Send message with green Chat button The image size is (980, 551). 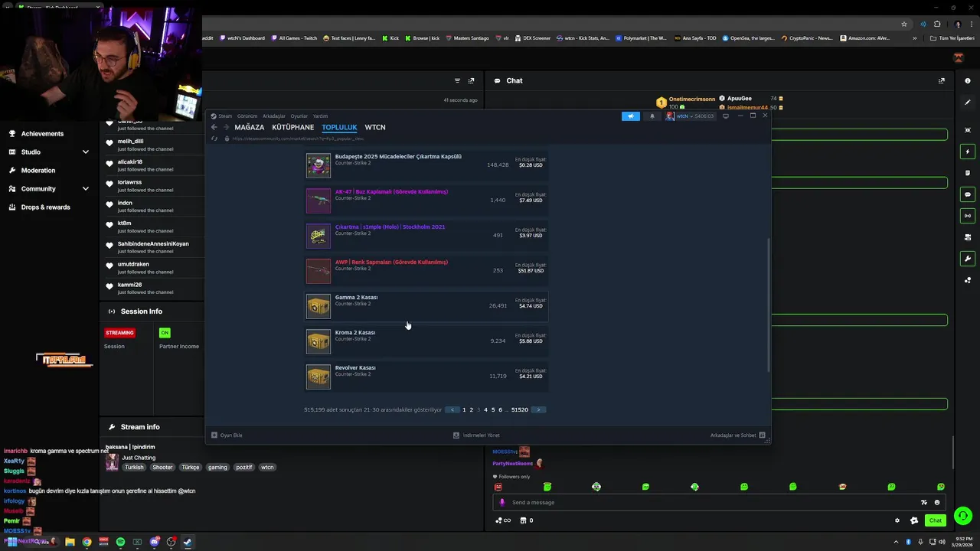point(936,520)
